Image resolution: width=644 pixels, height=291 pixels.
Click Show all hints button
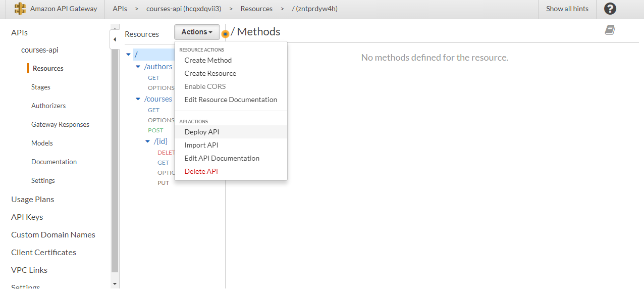567,9
